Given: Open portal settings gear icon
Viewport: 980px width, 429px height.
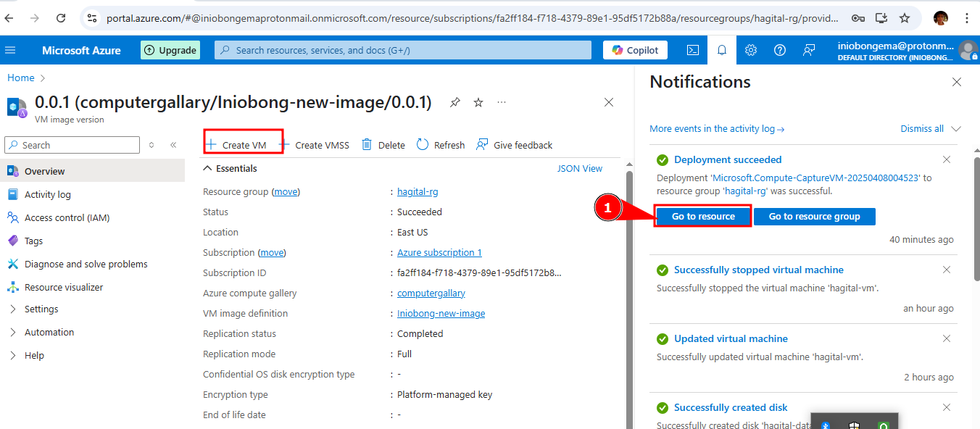Looking at the screenshot, I should pyautogui.click(x=751, y=50).
